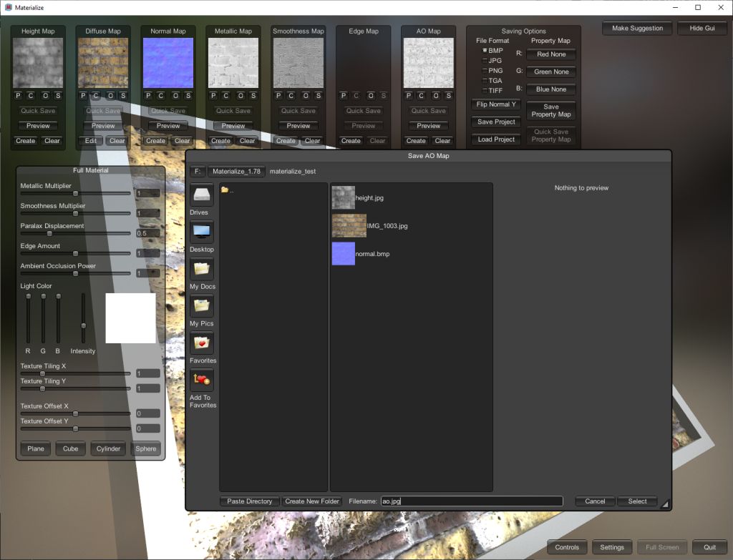This screenshot has width=733, height=560.
Task: Click the Height Map O button
Action: click(x=45, y=96)
